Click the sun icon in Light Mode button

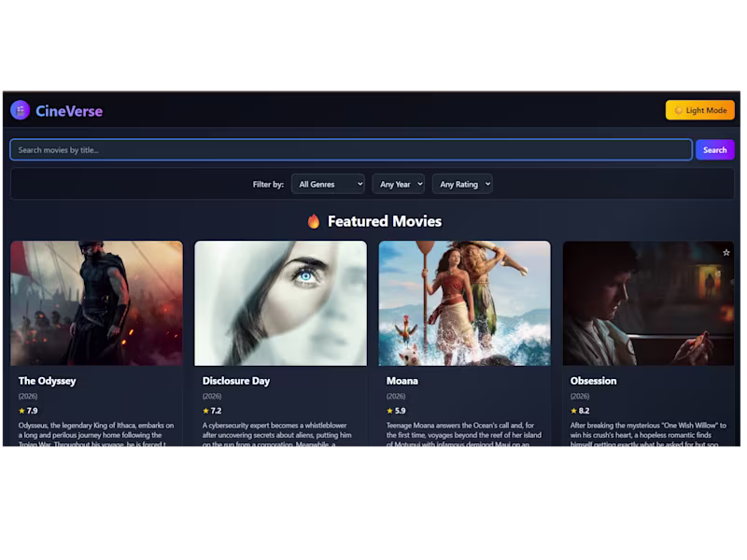pos(679,110)
